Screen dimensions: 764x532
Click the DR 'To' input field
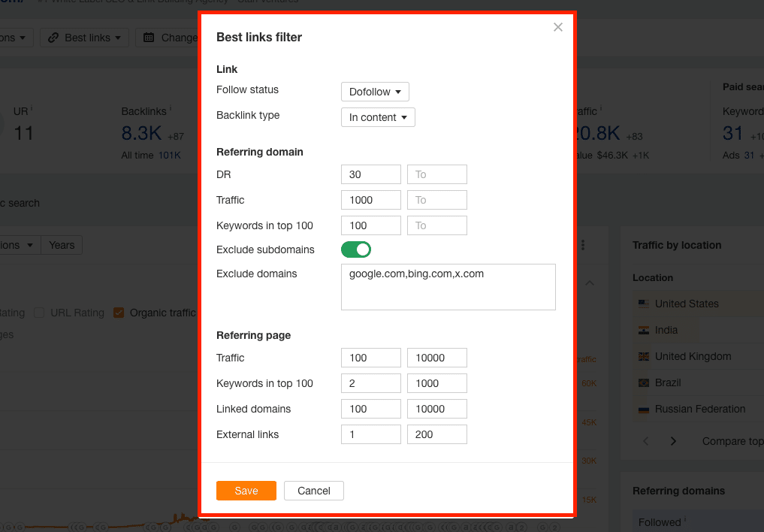tap(436, 174)
